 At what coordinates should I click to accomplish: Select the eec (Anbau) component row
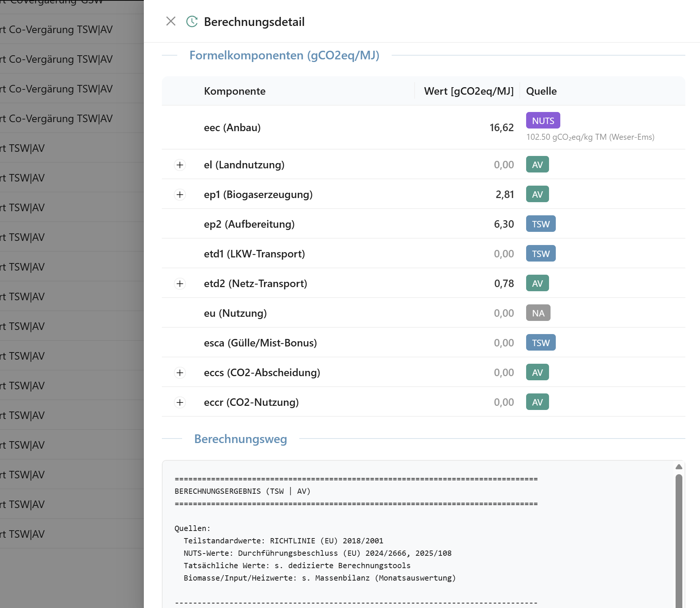click(232, 128)
